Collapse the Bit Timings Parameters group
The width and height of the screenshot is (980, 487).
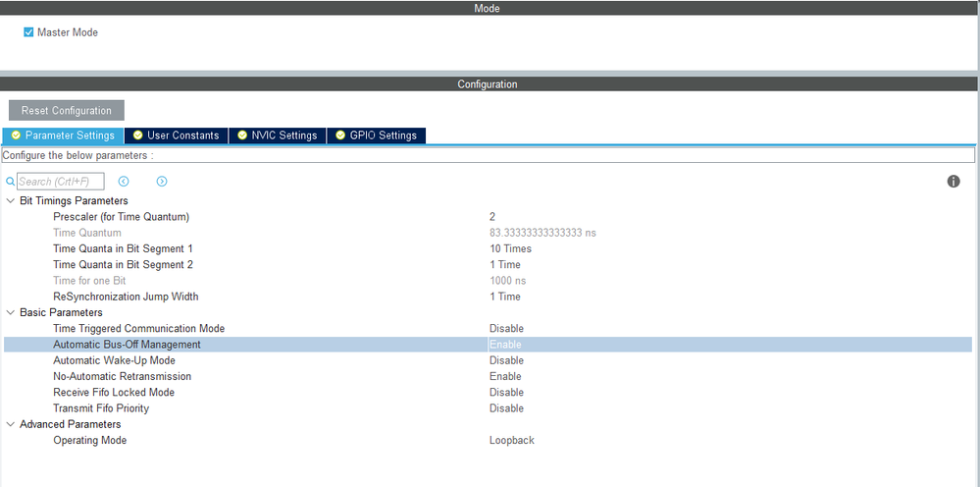(x=11, y=200)
